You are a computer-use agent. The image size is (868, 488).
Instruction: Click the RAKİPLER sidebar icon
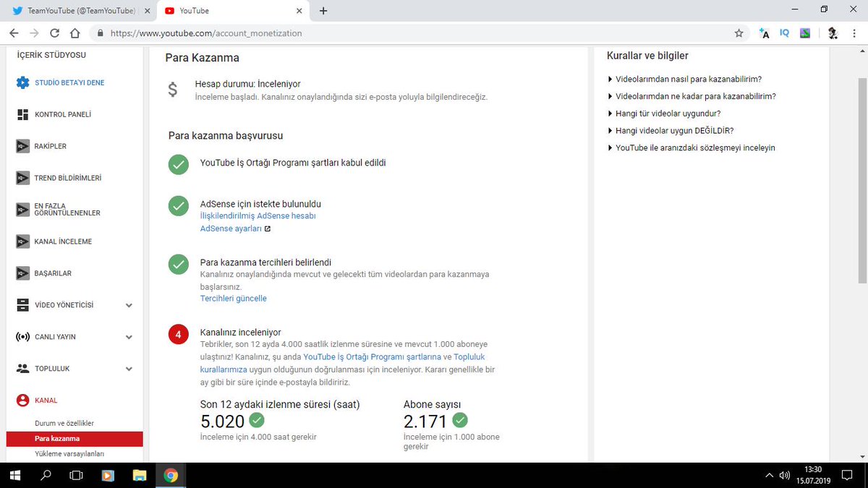point(22,146)
